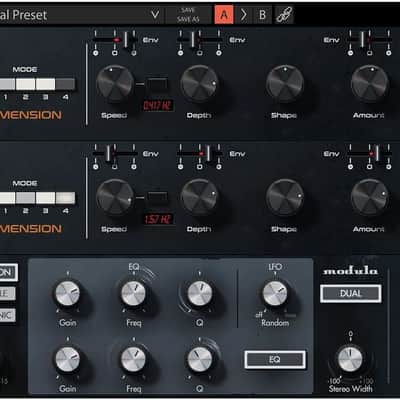Viewport: 400px width, 400px height.
Task: Toggle sync button above the 1.57 Hz display
Action: 157,197
